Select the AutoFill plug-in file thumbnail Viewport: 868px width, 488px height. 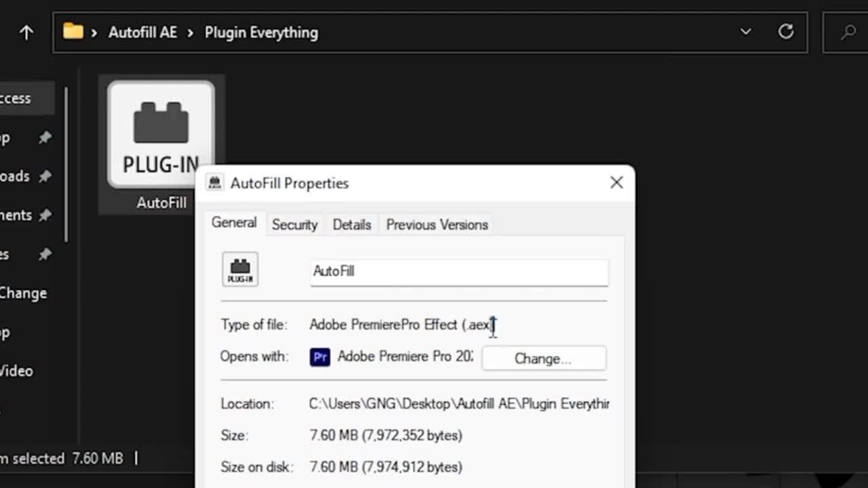tap(161, 134)
